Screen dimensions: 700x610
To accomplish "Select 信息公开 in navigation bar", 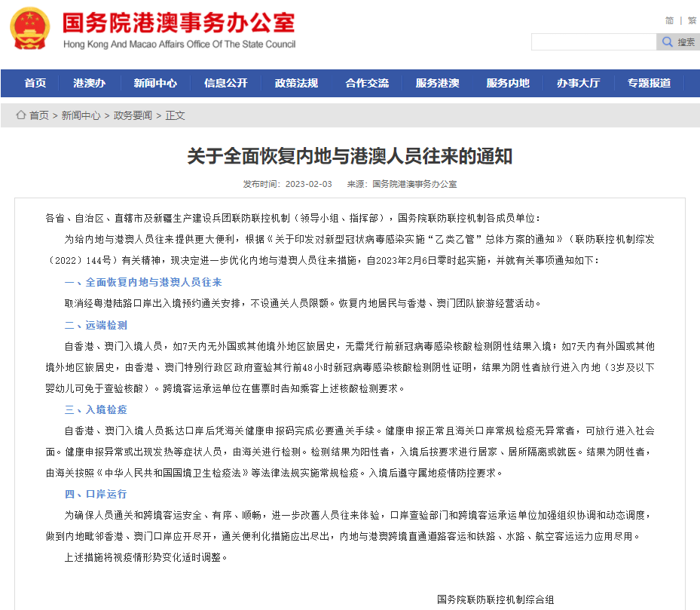I will 225,83.
